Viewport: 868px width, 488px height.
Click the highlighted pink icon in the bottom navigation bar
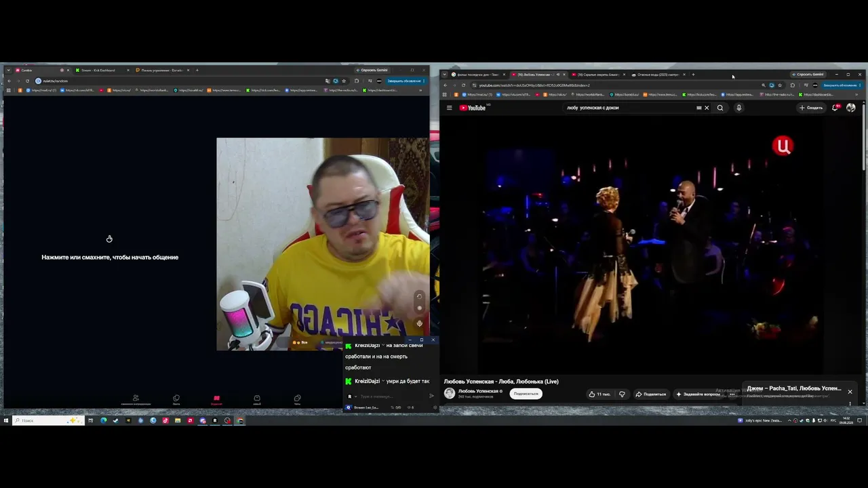pos(216,399)
